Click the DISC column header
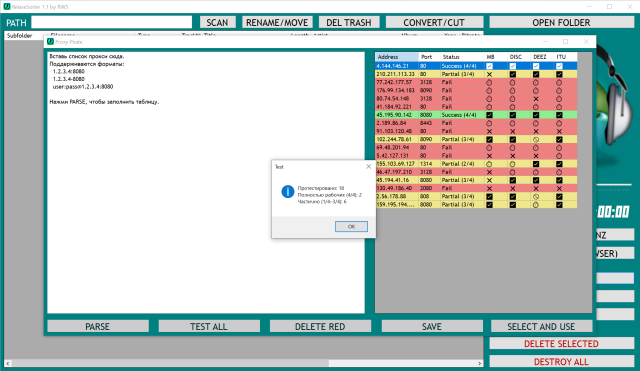The height and width of the screenshot is (371, 640). tap(519, 57)
